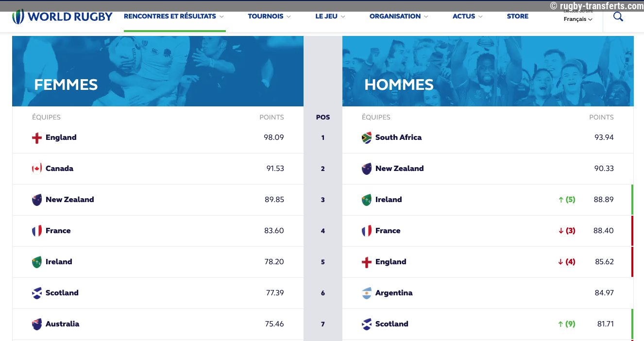Expand the Tournois dropdown menu
This screenshot has width=644, height=341.
pyautogui.click(x=269, y=17)
